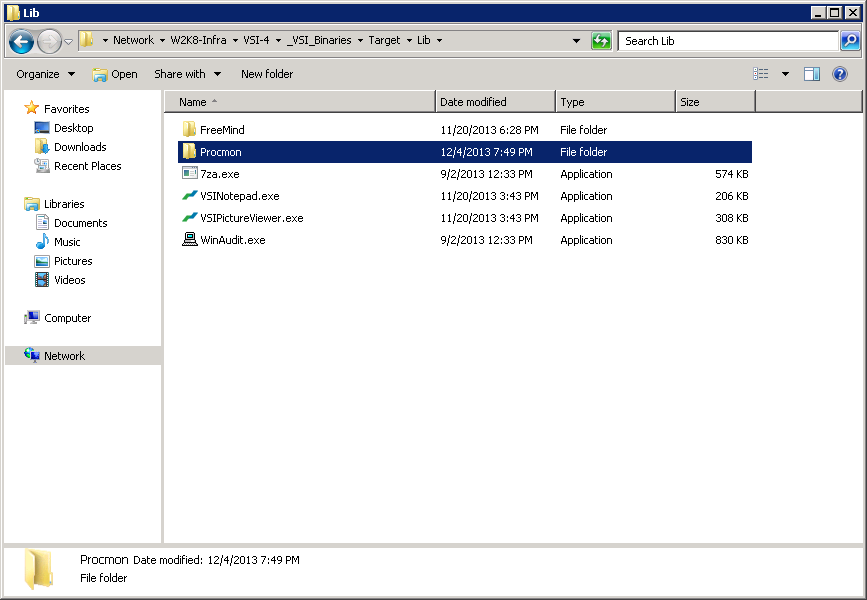Screen dimensions: 867x600
Task: Select the Procmon folder icon in list
Action: [189, 152]
